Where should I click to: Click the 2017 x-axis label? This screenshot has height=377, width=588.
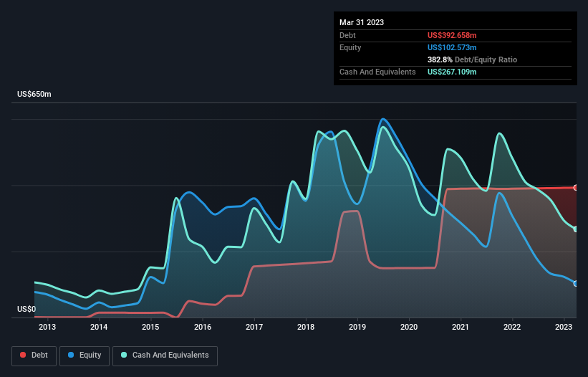[x=254, y=327]
